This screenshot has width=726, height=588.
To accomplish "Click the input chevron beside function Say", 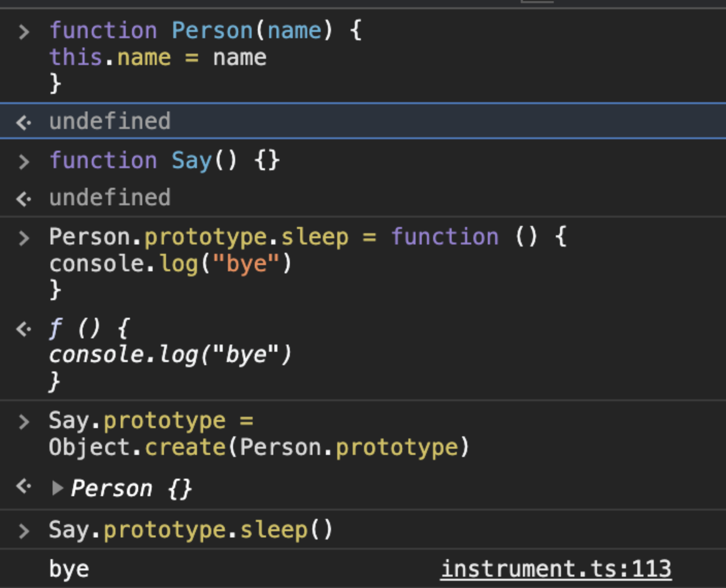I will 24,161.
